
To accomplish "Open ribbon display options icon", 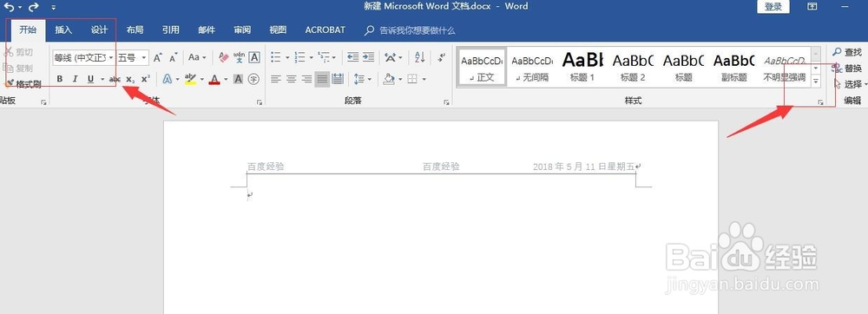I will coord(812,7).
